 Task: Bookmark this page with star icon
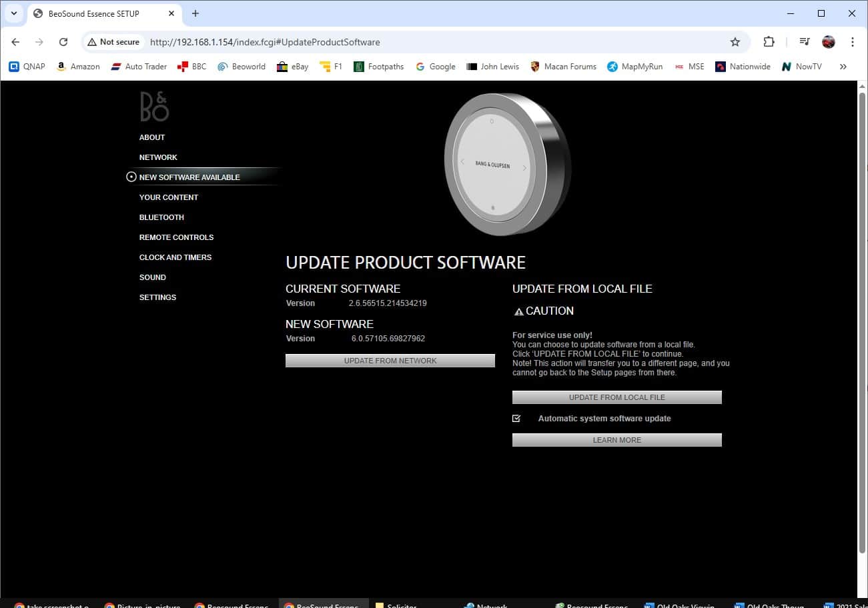[x=735, y=42]
